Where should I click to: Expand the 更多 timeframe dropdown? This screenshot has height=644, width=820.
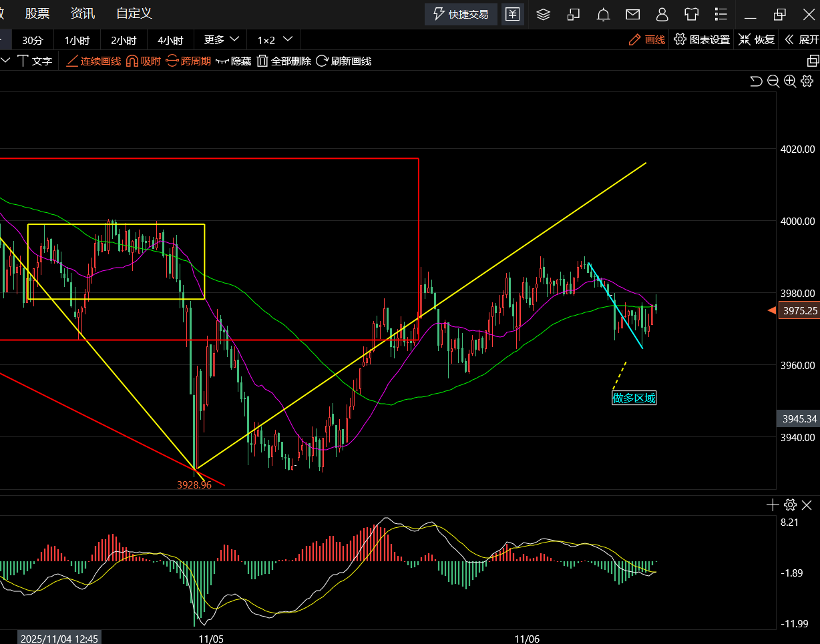pyautogui.click(x=221, y=39)
